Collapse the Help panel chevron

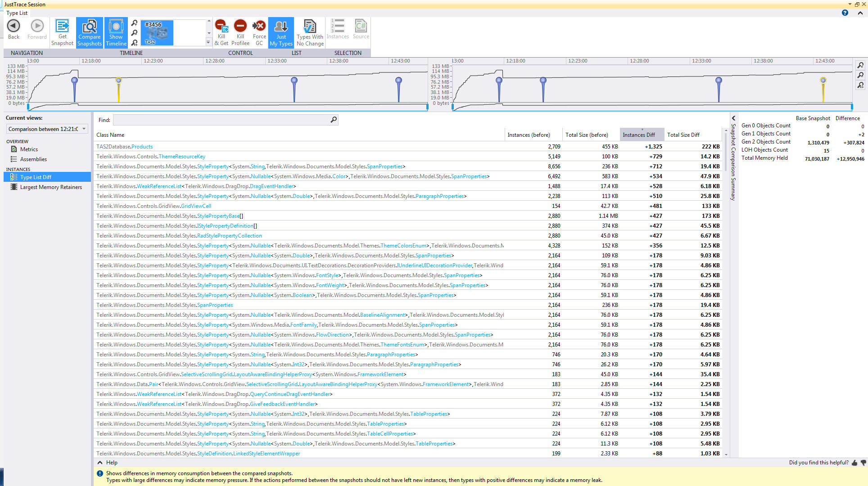100,463
